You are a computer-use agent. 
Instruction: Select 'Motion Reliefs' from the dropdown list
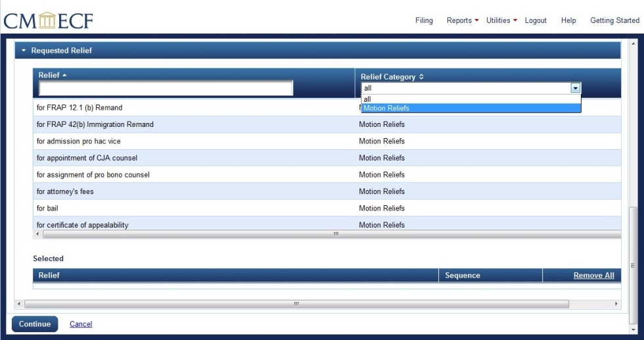[x=386, y=109]
